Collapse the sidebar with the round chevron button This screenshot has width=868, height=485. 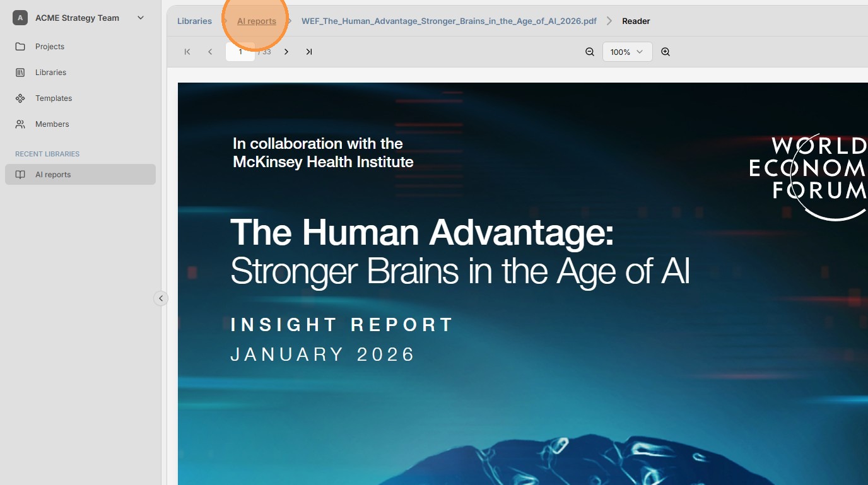pyautogui.click(x=161, y=298)
